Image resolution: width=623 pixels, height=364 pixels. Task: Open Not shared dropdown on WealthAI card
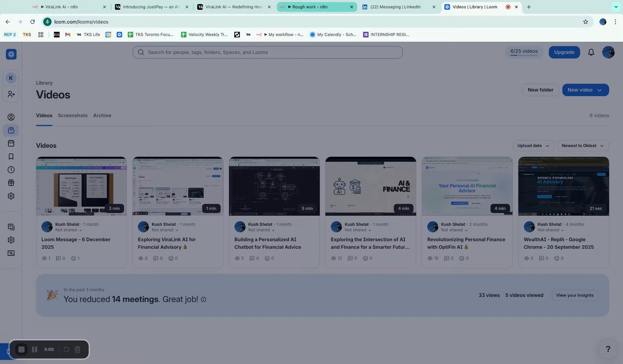pyautogui.click(x=550, y=230)
